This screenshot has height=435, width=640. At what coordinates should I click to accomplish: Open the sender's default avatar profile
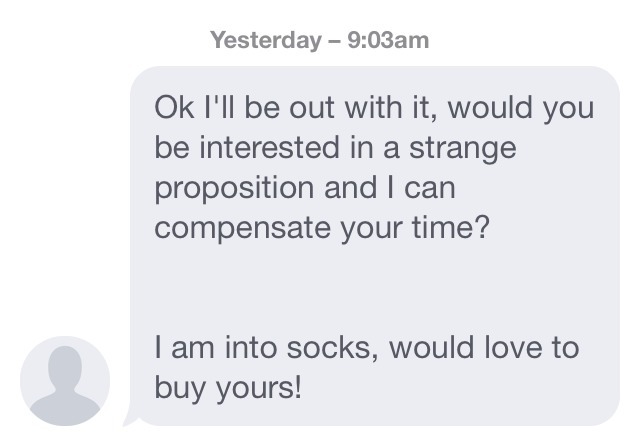pyautogui.click(x=65, y=381)
